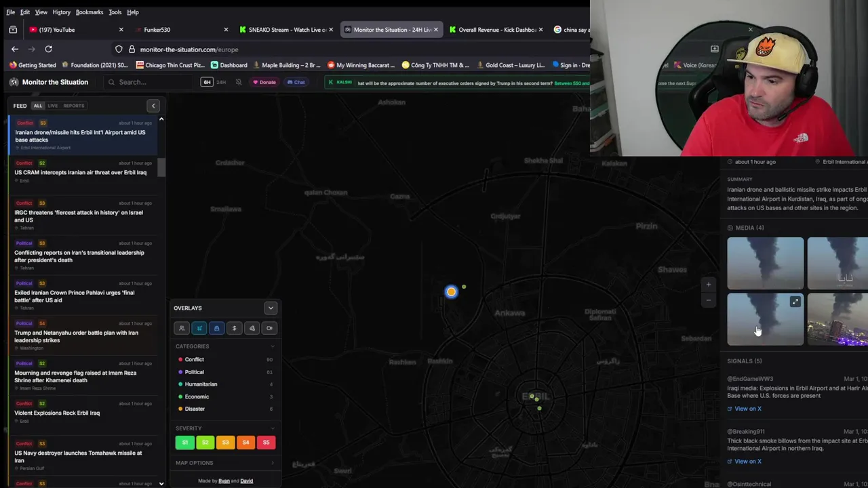Viewport: 868px width, 488px height.
Task: Select the S4 severity swatch
Action: click(x=245, y=443)
